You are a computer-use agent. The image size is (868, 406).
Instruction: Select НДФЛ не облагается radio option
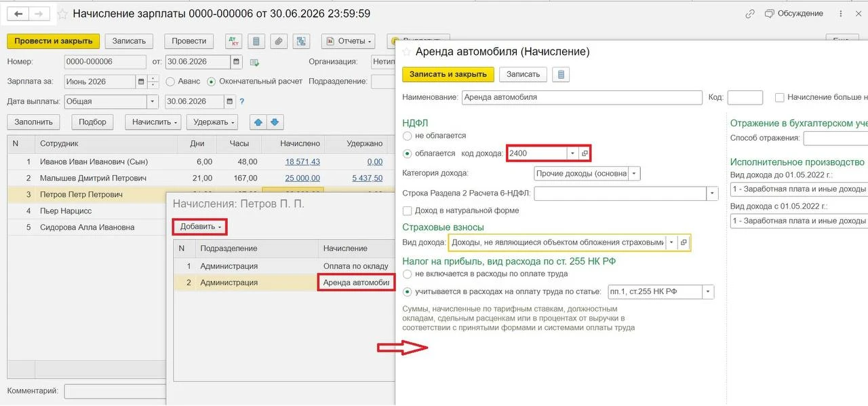[407, 136]
